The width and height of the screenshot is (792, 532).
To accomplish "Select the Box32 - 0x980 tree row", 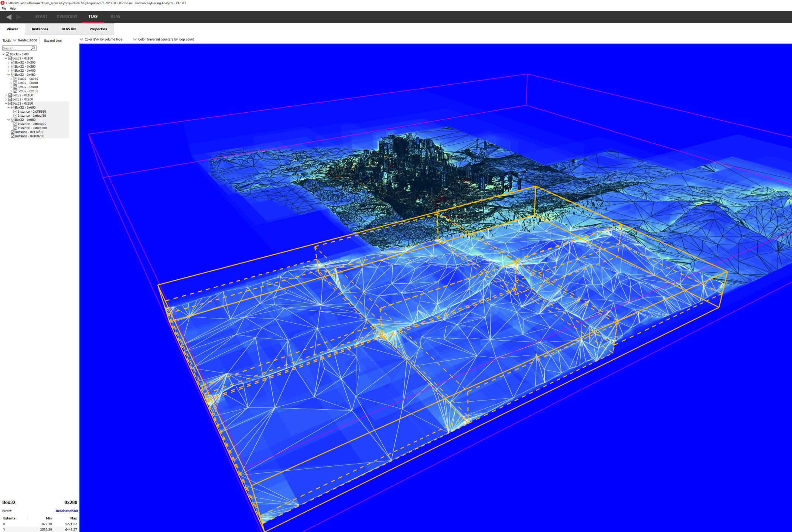I will tap(28, 79).
